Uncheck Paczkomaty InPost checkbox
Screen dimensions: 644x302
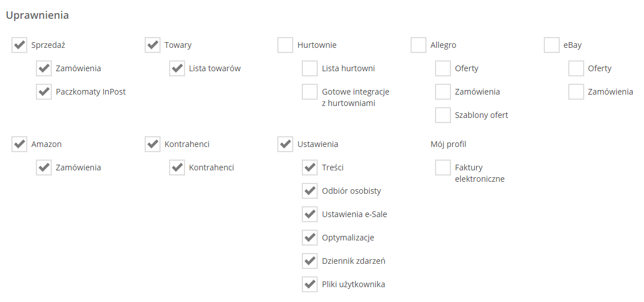[x=44, y=92]
